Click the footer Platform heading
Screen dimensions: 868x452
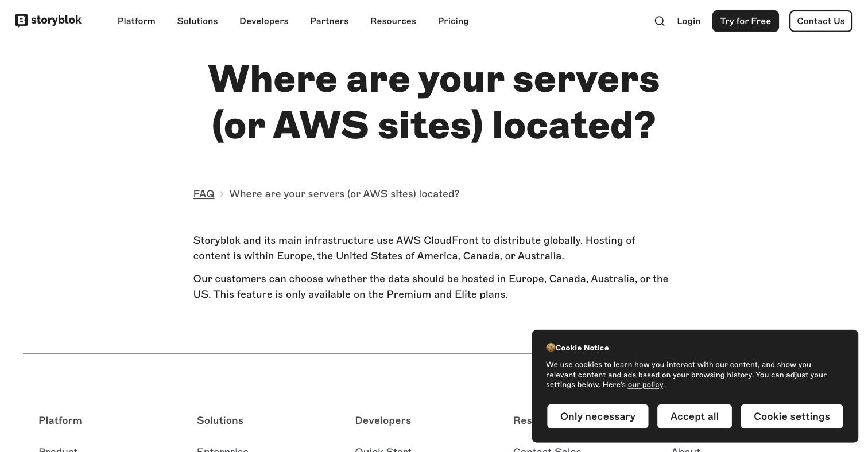[x=60, y=420]
